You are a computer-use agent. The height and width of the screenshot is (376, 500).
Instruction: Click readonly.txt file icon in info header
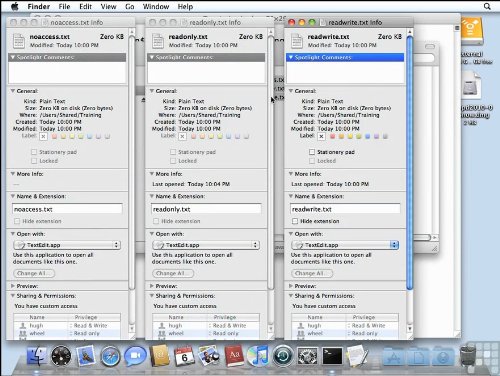(x=158, y=41)
